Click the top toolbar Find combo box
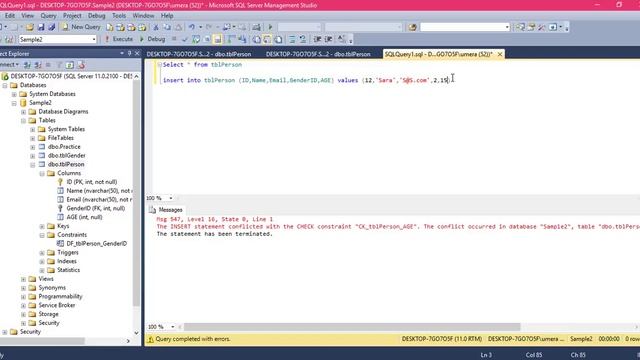Screen dimensions: 640x360 (465, 27)
